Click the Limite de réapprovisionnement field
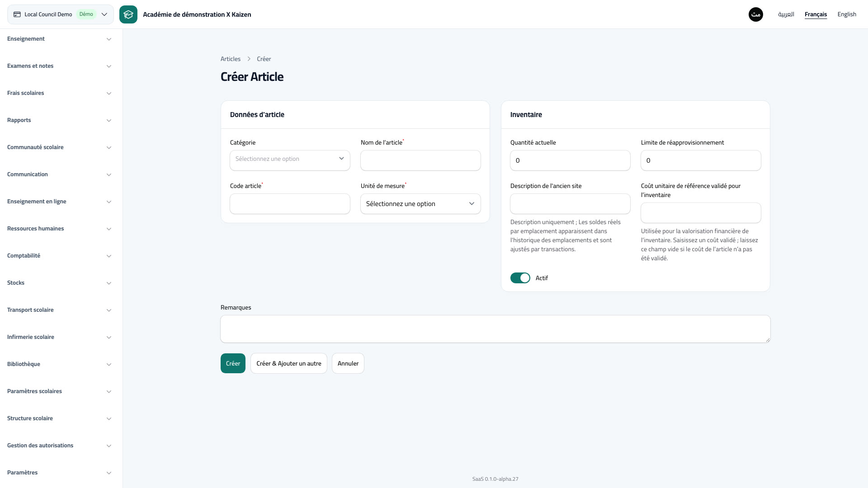Viewport: 868px width, 488px height. pos(701,160)
